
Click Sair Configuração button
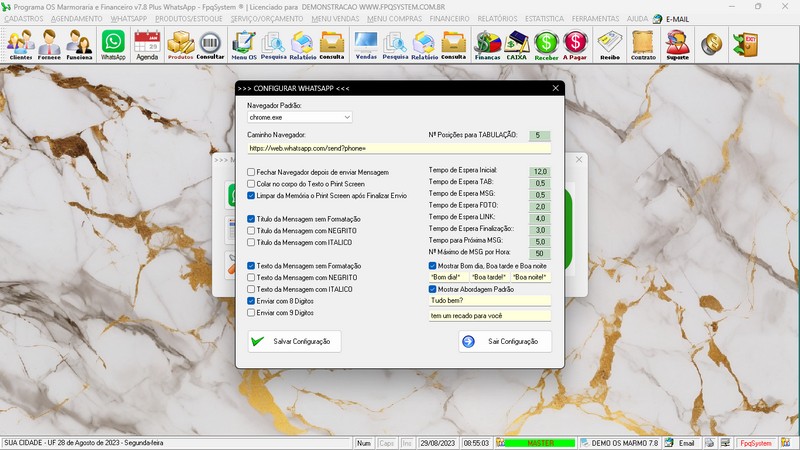[505, 342]
